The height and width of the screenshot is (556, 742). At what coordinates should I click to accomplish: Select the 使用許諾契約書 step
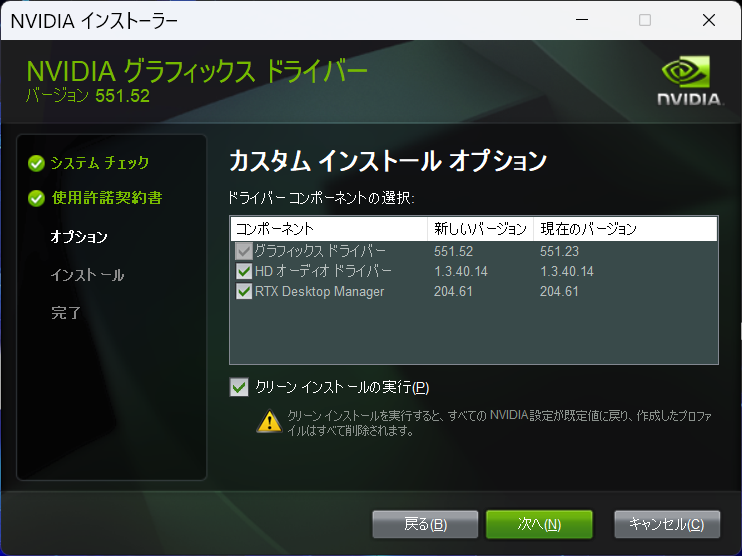point(107,198)
